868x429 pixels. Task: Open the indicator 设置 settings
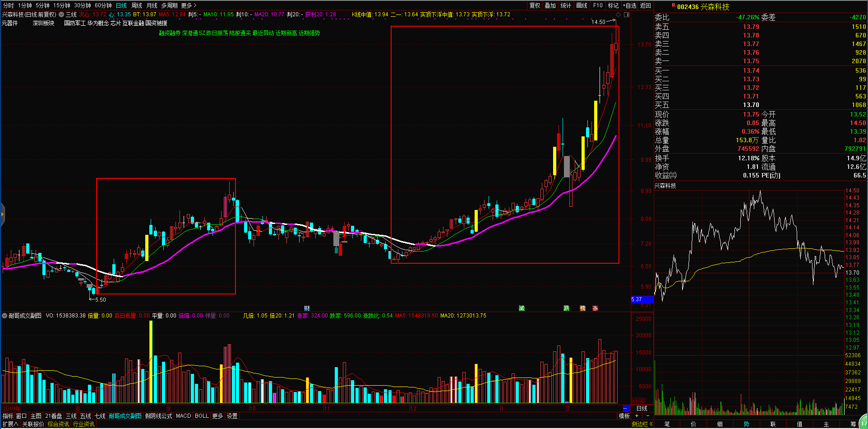click(232, 416)
